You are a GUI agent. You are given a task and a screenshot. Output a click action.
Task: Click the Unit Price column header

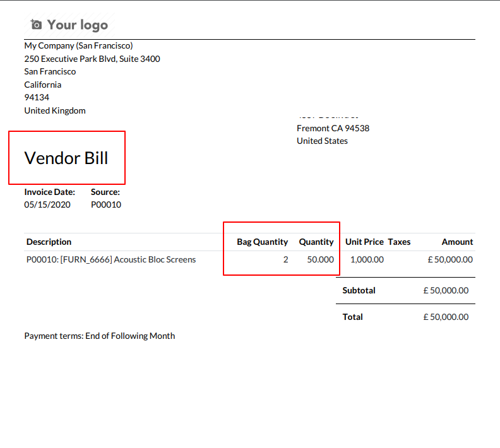(x=364, y=242)
